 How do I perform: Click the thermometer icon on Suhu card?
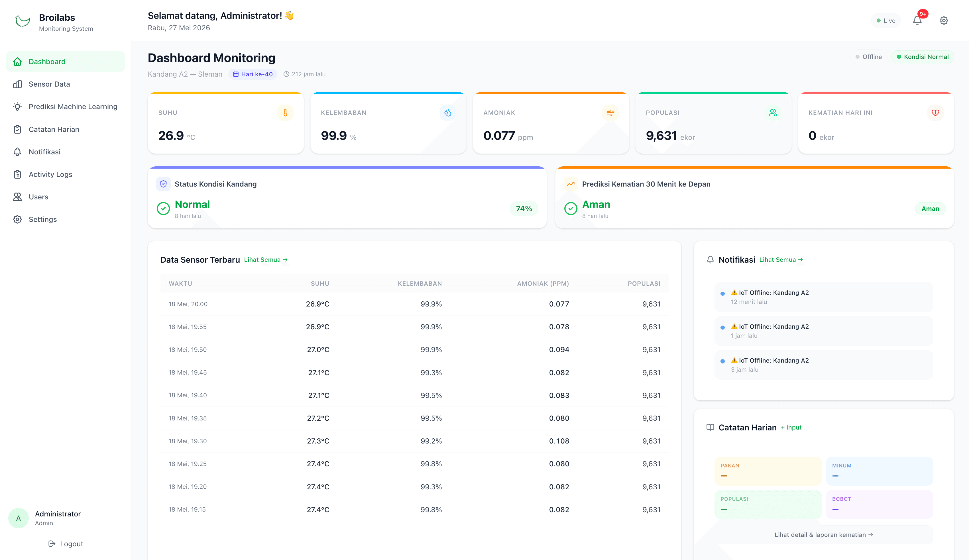click(x=285, y=113)
